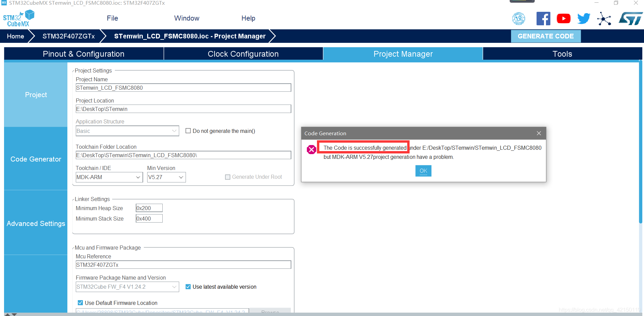
Task: Click 'Project Settings' group label
Action: click(x=93, y=70)
